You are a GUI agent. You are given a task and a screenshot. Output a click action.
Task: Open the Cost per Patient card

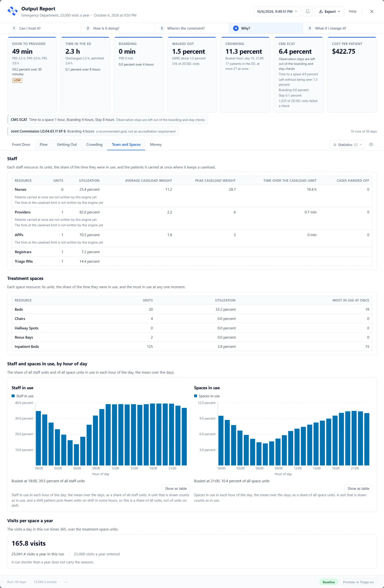click(x=352, y=75)
